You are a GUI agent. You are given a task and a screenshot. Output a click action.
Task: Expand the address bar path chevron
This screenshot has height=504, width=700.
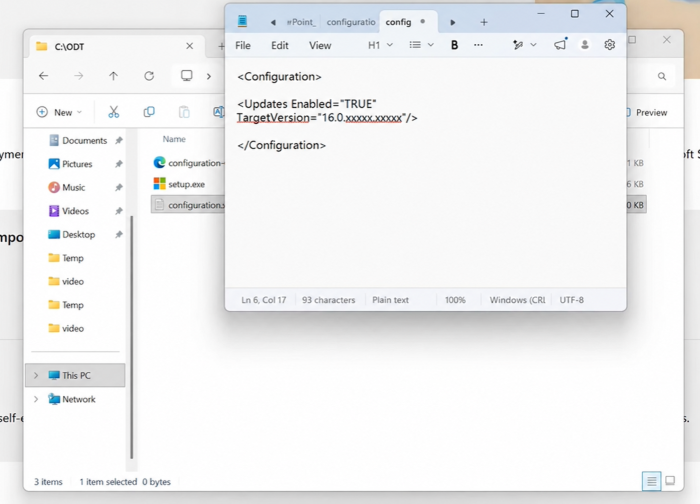pyautogui.click(x=208, y=76)
